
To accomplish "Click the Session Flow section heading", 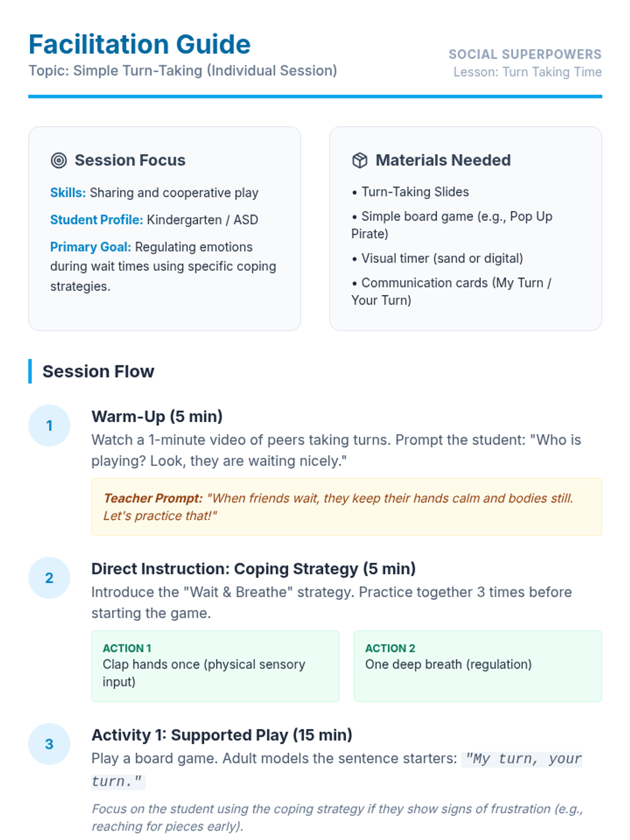I will [98, 371].
